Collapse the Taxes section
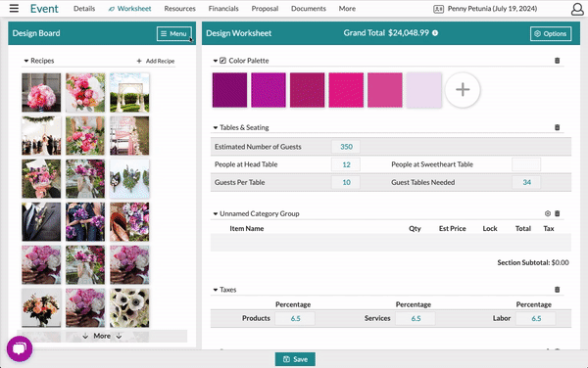Screen dimensions: 588x368 coord(216,290)
